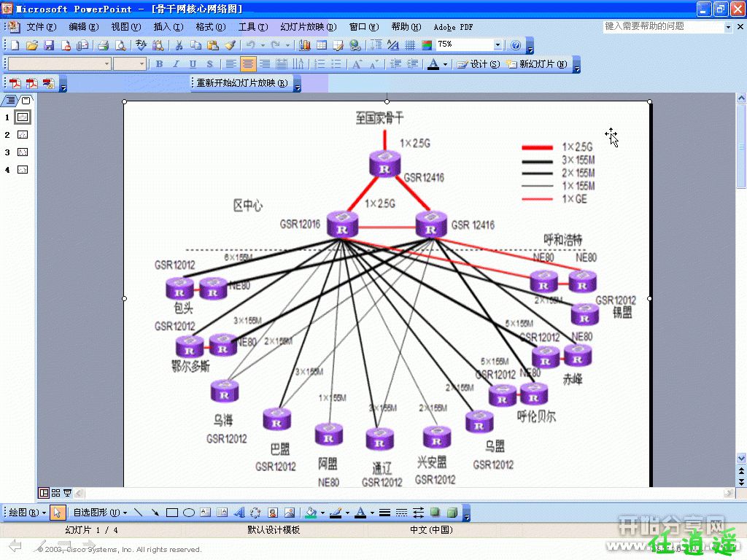The width and height of the screenshot is (747, 560).
Task: Open the 75% zoom dropdown
Action: pos(498,45)
